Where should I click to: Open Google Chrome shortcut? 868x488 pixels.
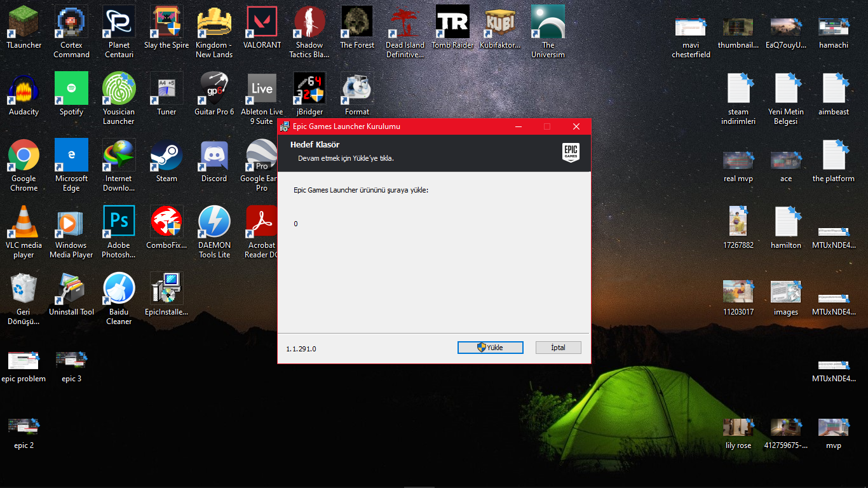[24, 165]
